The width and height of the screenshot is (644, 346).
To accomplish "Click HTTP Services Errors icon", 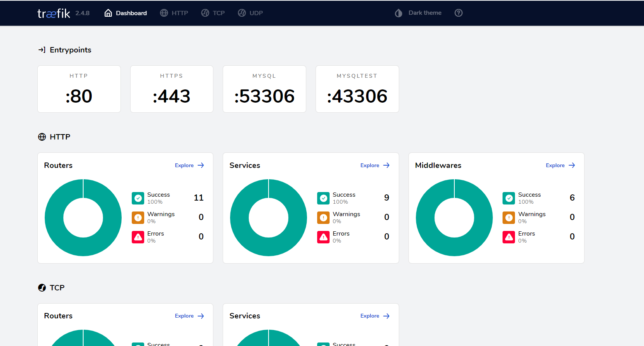I will point(323,237).
